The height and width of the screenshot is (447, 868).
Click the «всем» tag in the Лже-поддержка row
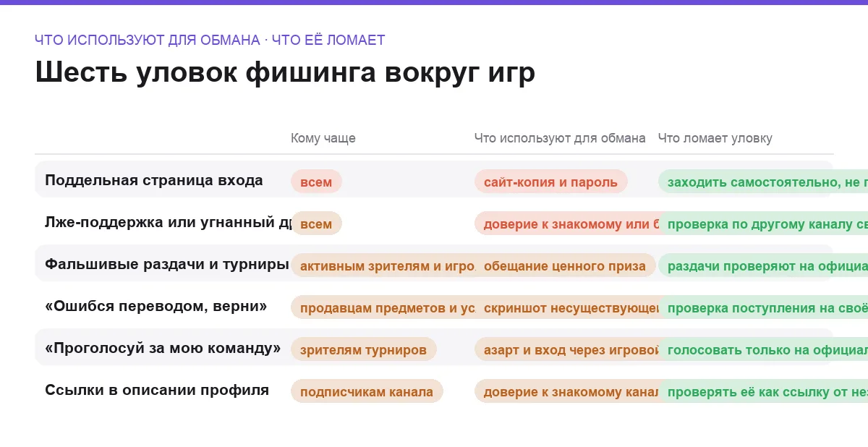click(x=316, y=223)
